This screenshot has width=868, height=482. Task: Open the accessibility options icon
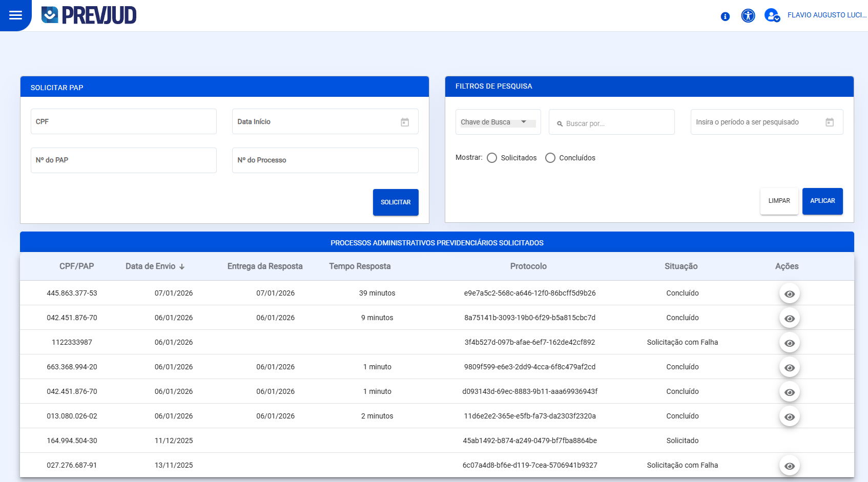click(x=748, y=16)
